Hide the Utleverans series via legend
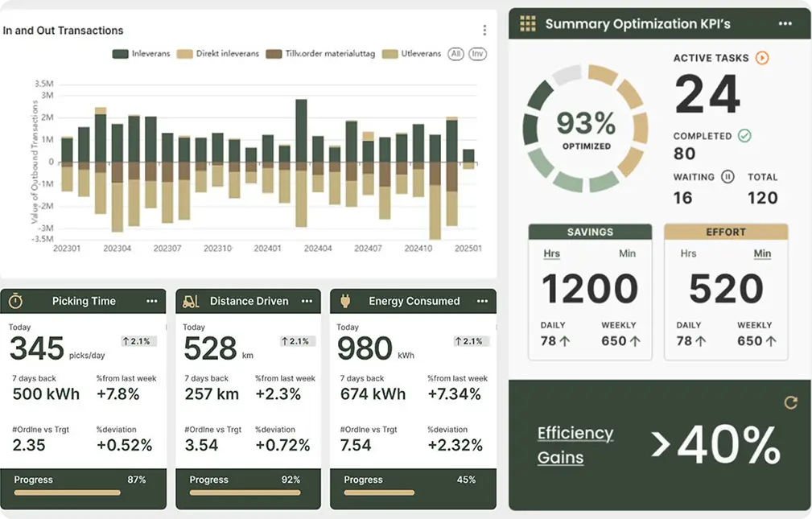The image size is (812, 519). click(x=412, y=54)
